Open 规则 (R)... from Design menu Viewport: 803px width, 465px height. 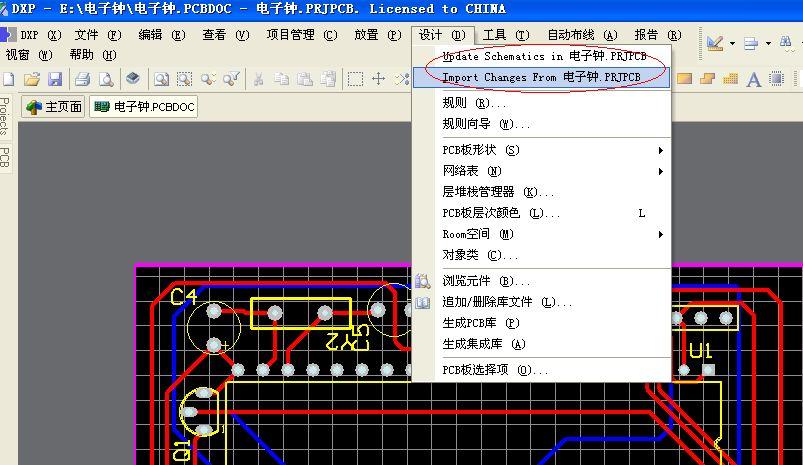[x=541, y=103]
